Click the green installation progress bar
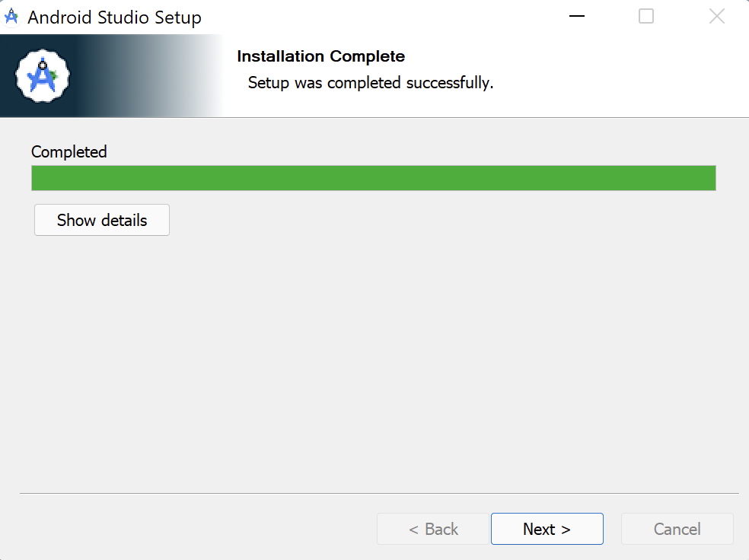 [373, 178]
